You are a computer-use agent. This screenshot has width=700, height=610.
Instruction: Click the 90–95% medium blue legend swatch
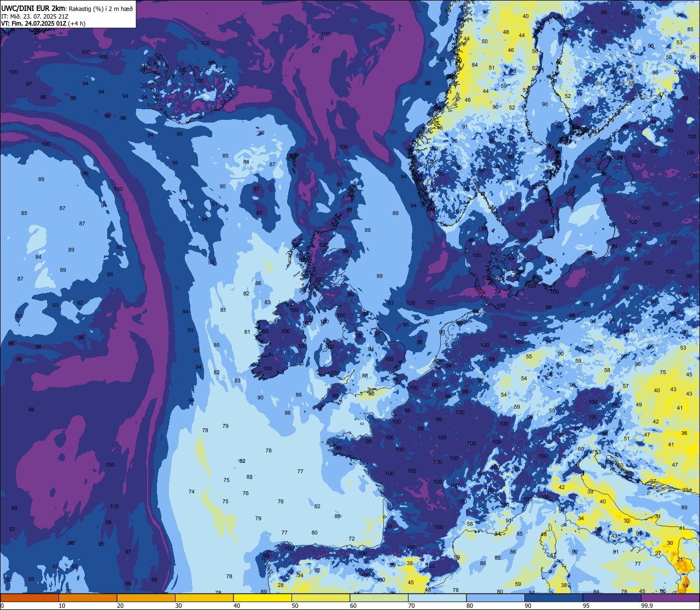[553, 598]
